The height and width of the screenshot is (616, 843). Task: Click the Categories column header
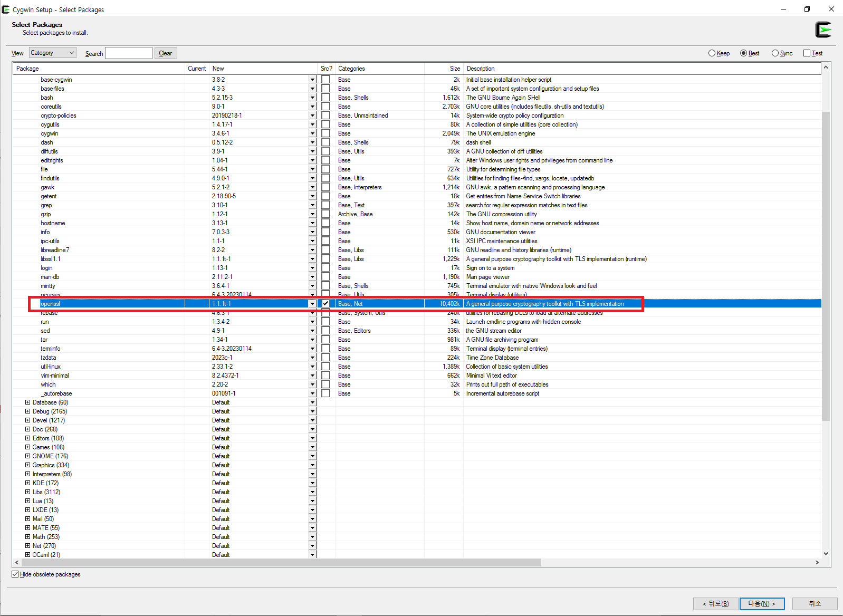point(380,69)
